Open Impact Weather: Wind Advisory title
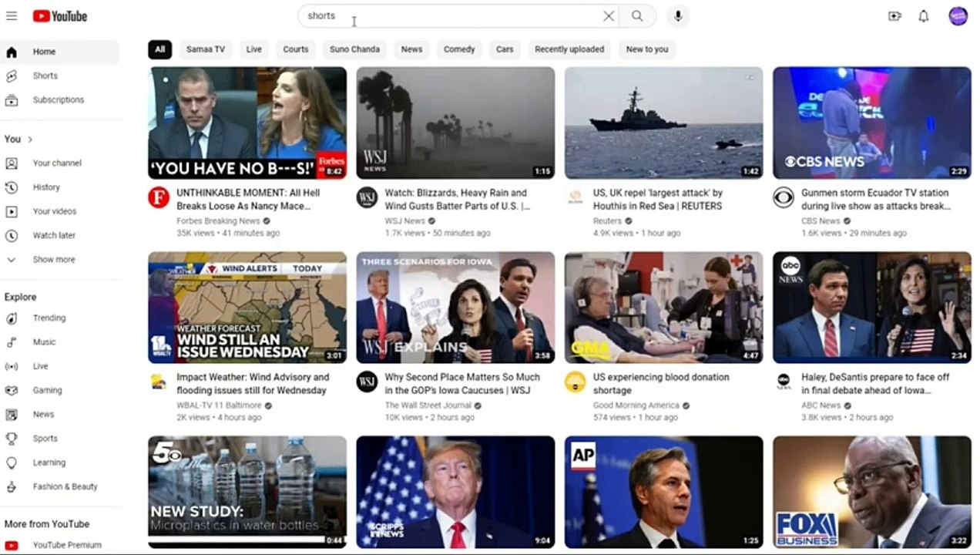980x555 pixels. point(253,384)
